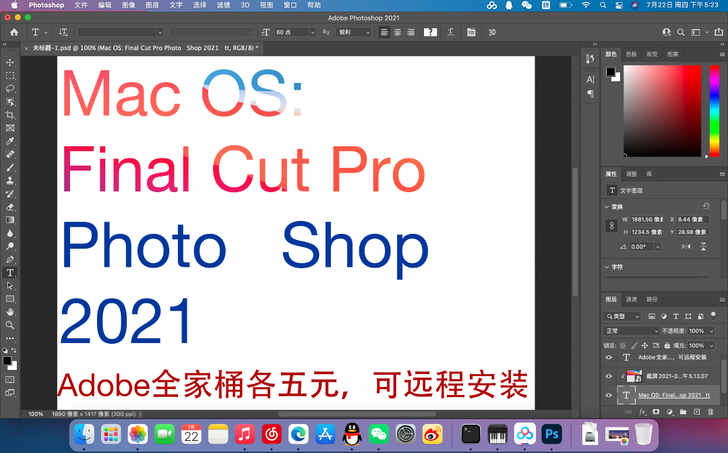Screen dimensions: 728x453
Task: Toggle lock position for the layer
Action: [x=645, y=345]
